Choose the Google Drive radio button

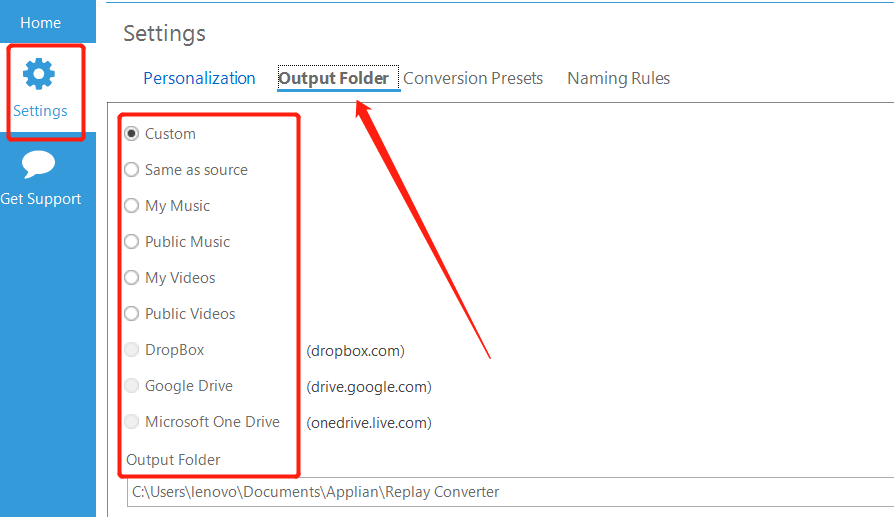pos(132,386)
